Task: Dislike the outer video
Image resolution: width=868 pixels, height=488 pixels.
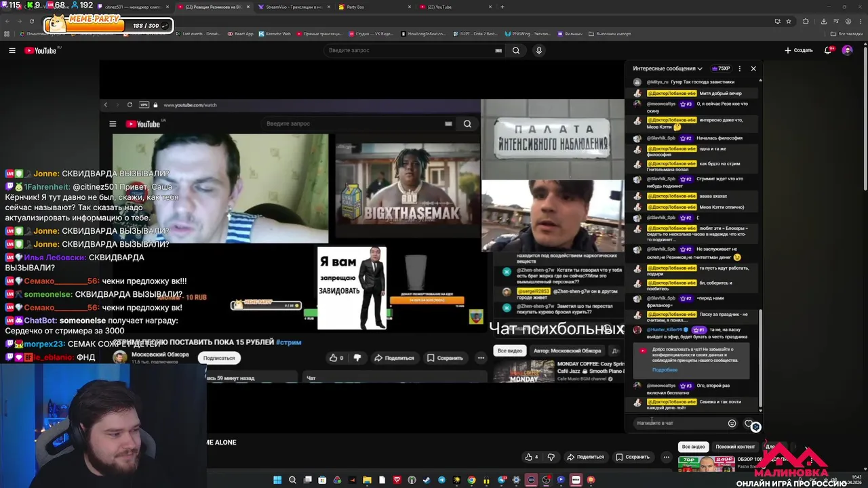Action: [551, 457]
